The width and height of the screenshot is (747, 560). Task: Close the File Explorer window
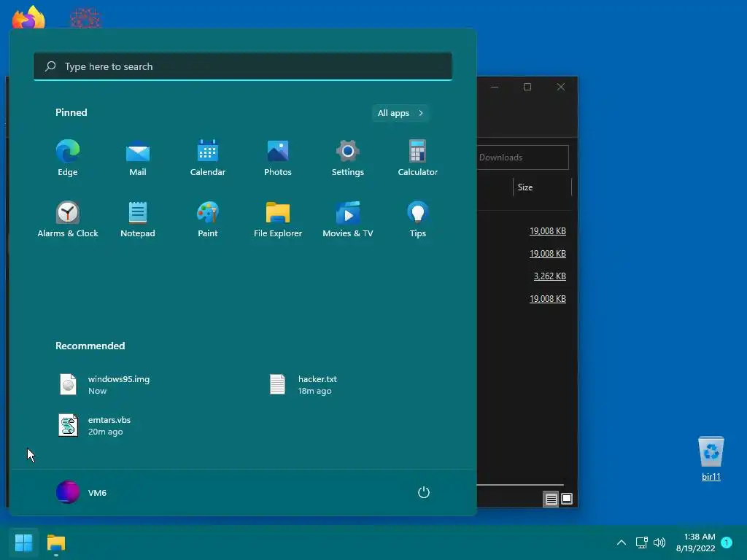561,87
